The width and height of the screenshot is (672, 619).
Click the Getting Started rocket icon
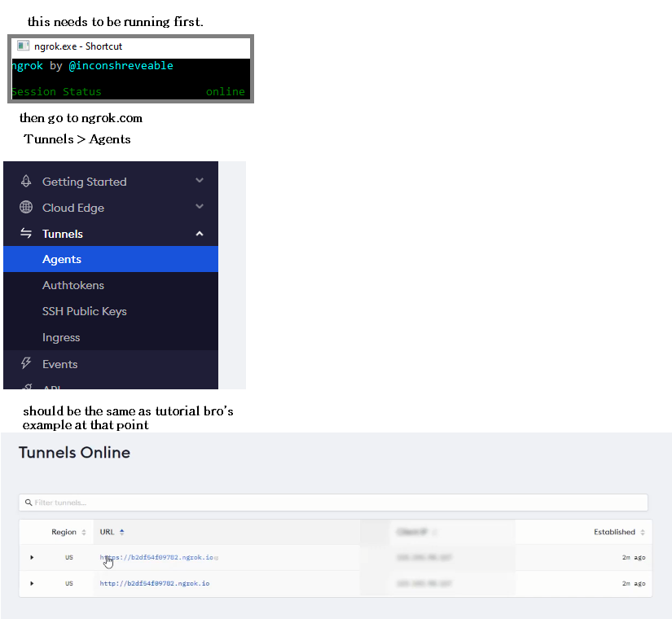(x=26, y=182)
